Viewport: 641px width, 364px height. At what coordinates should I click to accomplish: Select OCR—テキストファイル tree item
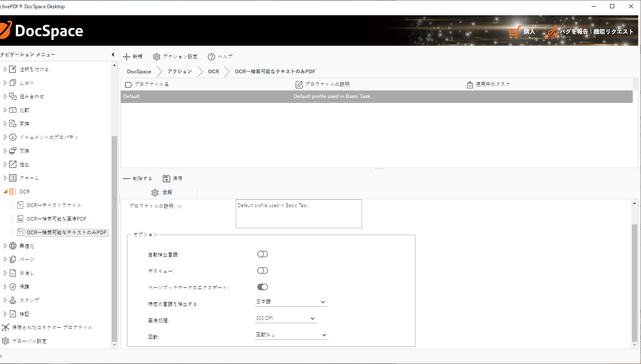pos(54,205)
